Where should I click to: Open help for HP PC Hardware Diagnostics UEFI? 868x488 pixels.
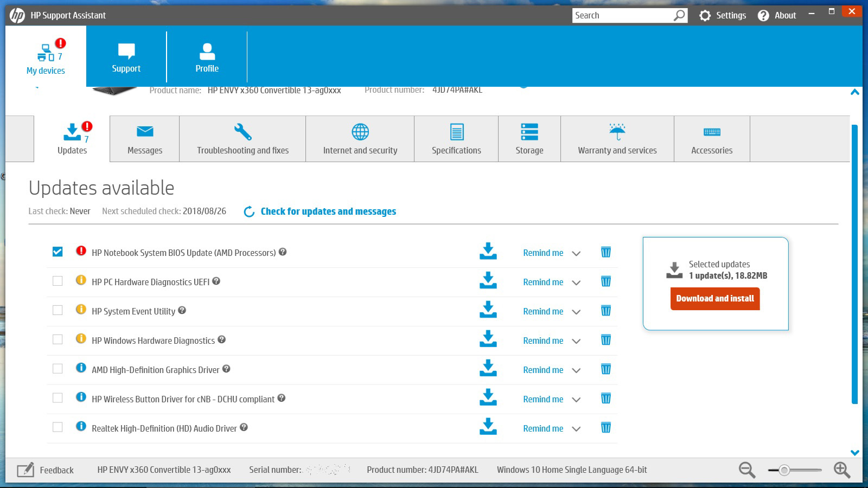pos(216,281)
